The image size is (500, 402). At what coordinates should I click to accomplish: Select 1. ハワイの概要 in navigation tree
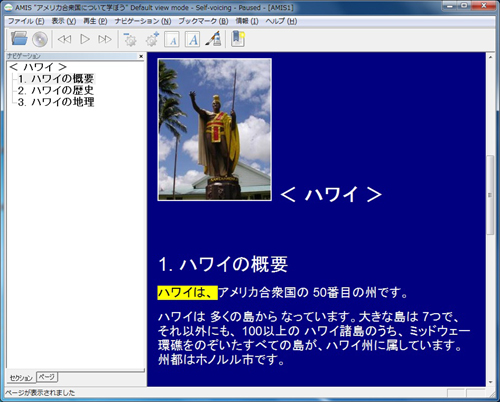click(x=56, y=79)
